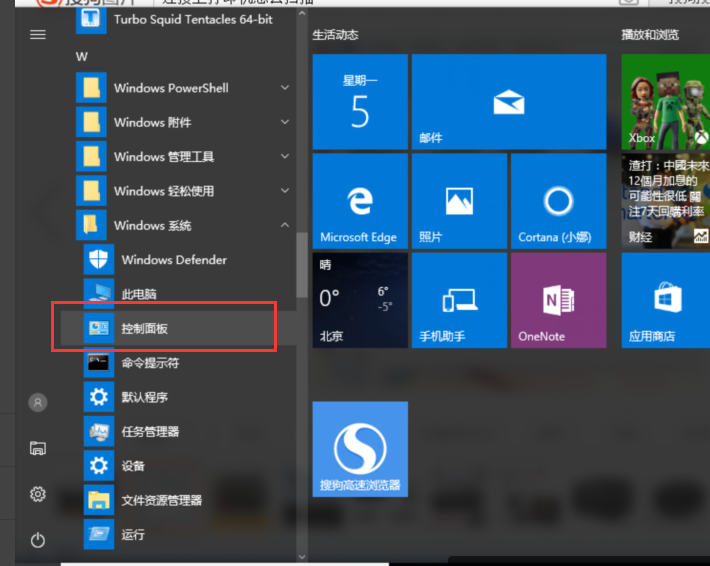710x566 pixels.
Task: Open the calendar tile showing 星期一 5
Action: click(360, 102)
